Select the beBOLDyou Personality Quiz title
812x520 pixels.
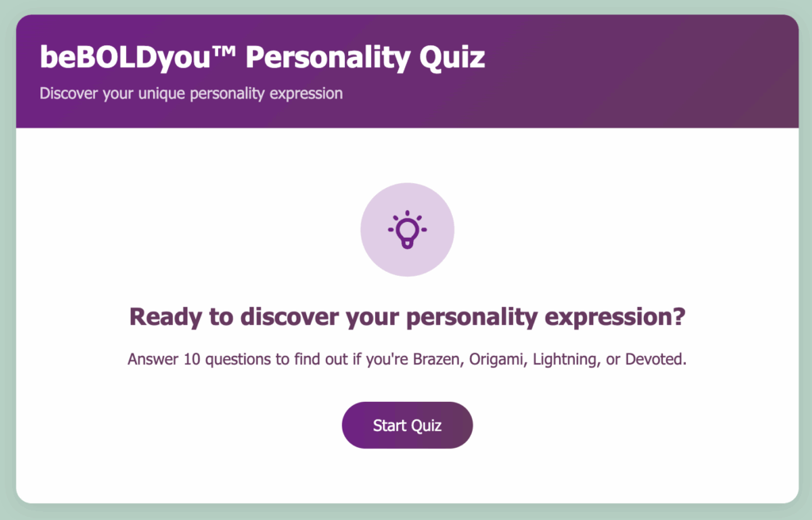(262, 57)
